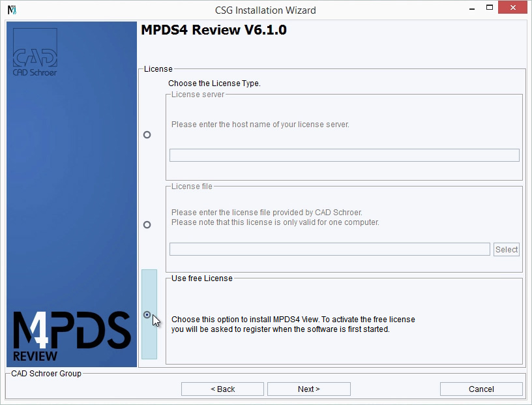
Task: Click the 'CAD Schroer Group' label
Action: (46, 374)
